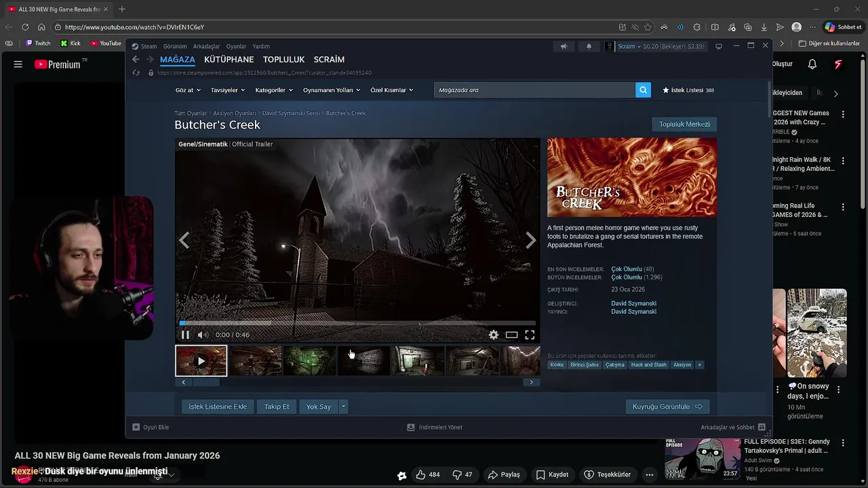Click the Yok Say button
The height and width of the screenshot is (488, 868).
318,407
